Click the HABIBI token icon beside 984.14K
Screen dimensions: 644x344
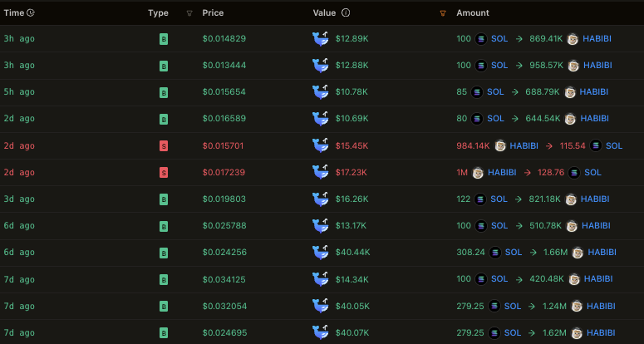[x=500, y=145]
